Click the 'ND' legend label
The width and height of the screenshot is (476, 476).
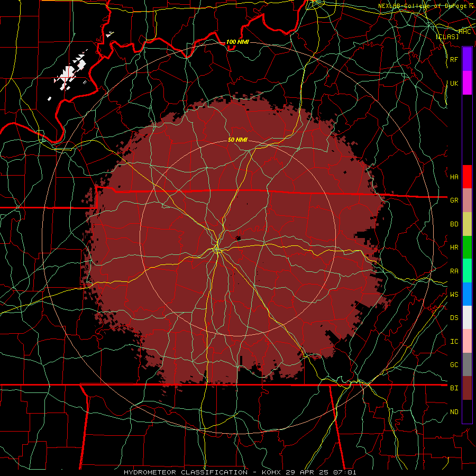coord(454,412)
